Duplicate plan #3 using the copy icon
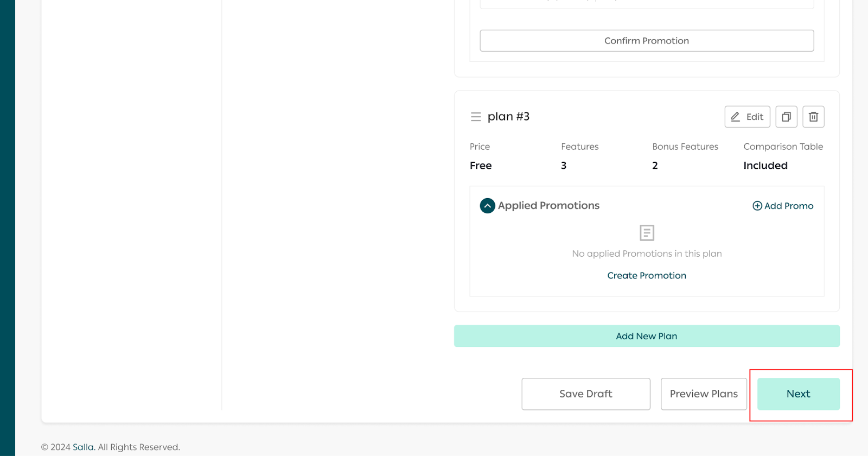The image size is (868, 456). coord(786,117)
